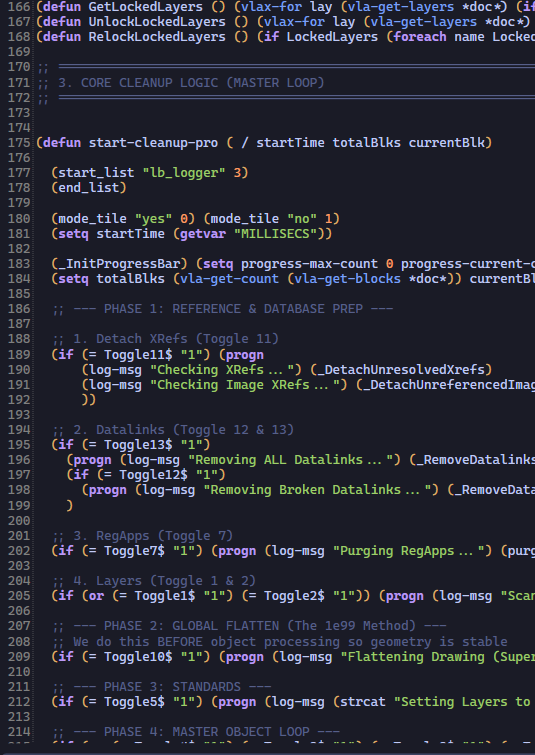Click line number 205 in the gutter
This screenshot has width=535, height=755.
click(19, 596)
